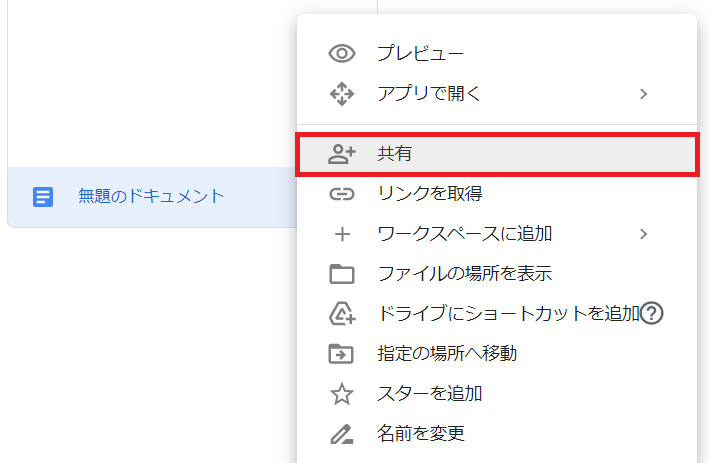Click the folder icon for ファイルの場所を表示

pos(342,274)
